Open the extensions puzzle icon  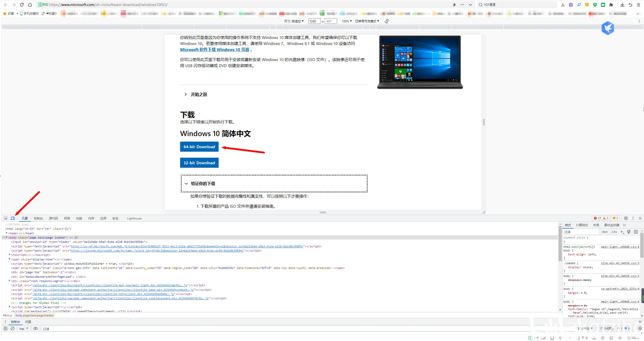pos(611,4)
